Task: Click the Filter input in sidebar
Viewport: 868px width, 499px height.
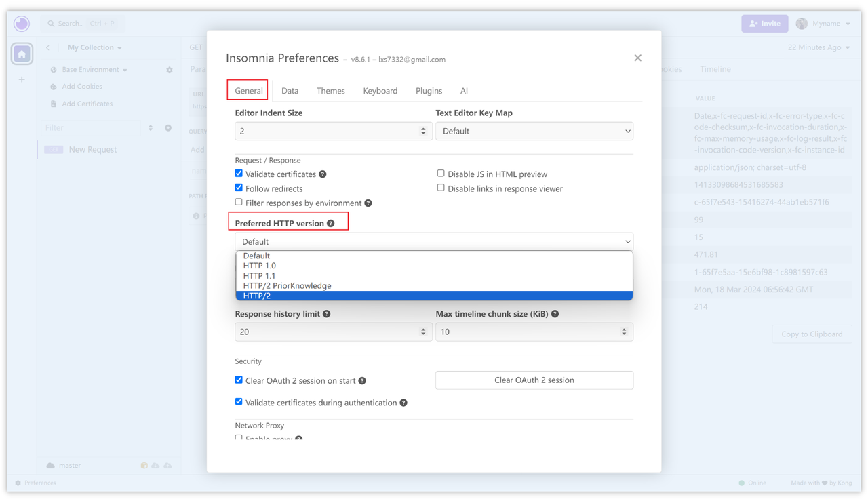Action: pyautogui.click(x=92, y=128)
